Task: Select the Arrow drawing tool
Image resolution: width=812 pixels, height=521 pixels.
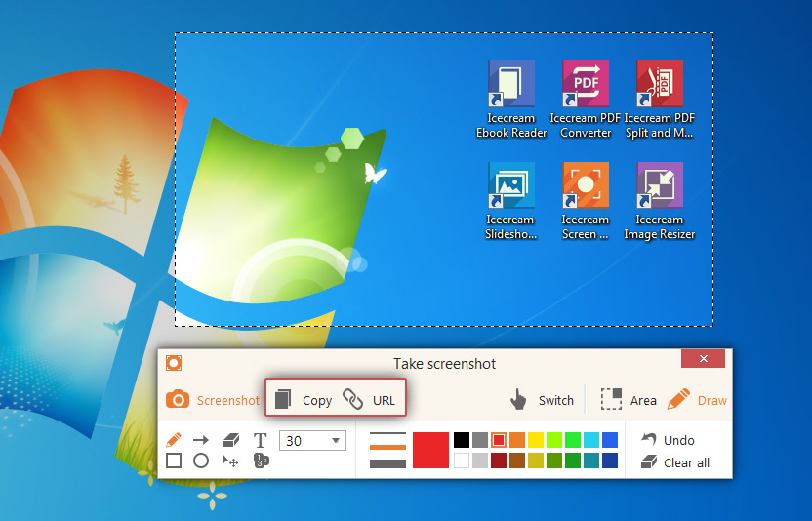Action: (201, 440)
